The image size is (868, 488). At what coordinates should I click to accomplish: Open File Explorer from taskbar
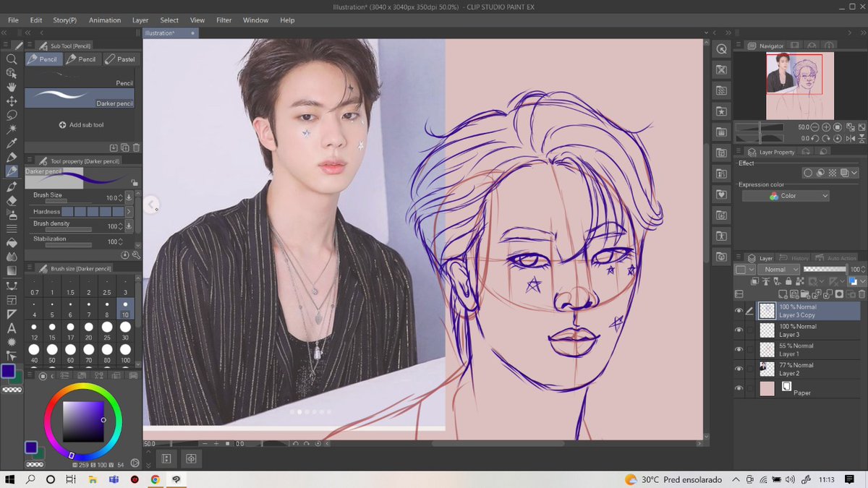(x=93, y=479)
